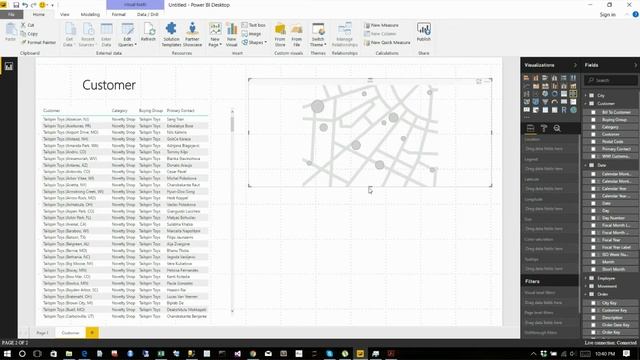Check the Day Number field
Image resolution: width=640 pixels, height=360 pixels.
pos(593,218)
